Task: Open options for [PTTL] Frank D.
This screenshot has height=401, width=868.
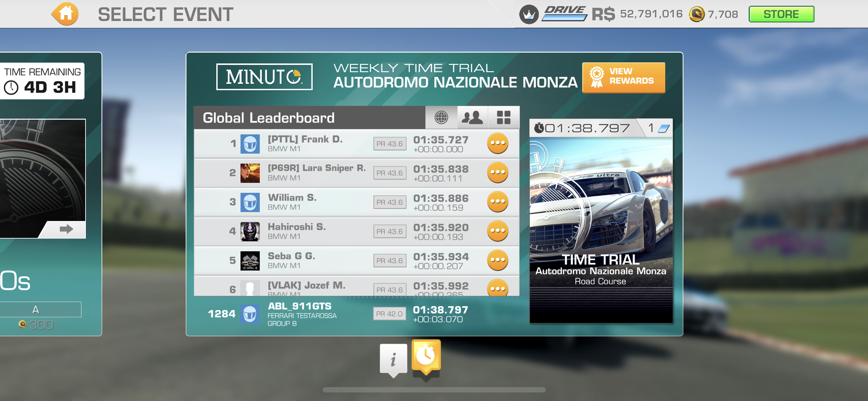Action: (x=497, y=143)
